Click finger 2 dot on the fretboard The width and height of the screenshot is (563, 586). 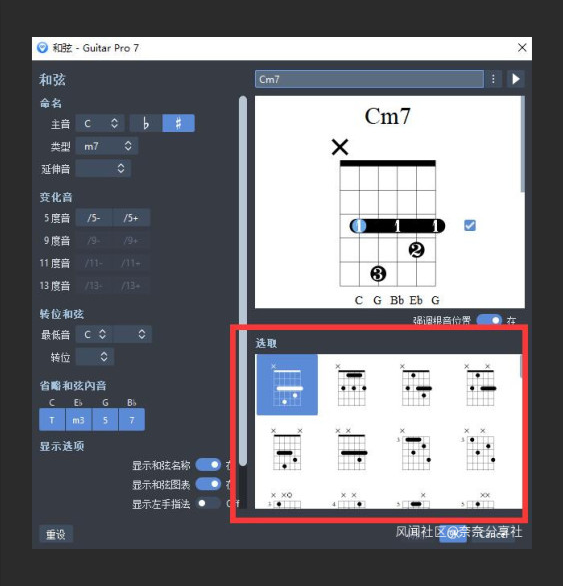(x=416, y=250)
